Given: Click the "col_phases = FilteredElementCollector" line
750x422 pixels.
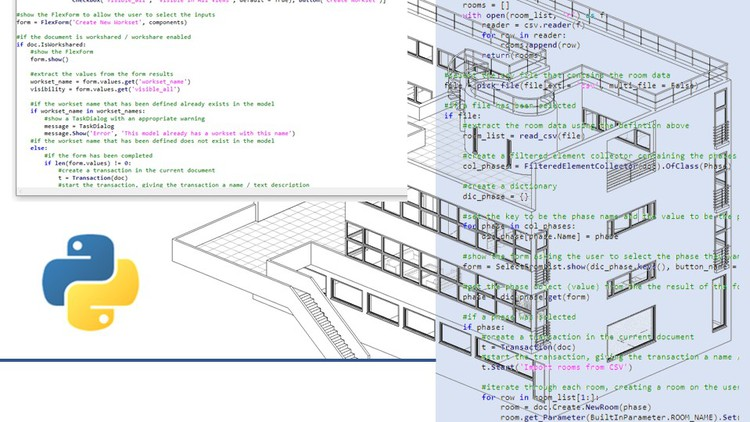Looking at the screenshot, I should tap(597, 167).
